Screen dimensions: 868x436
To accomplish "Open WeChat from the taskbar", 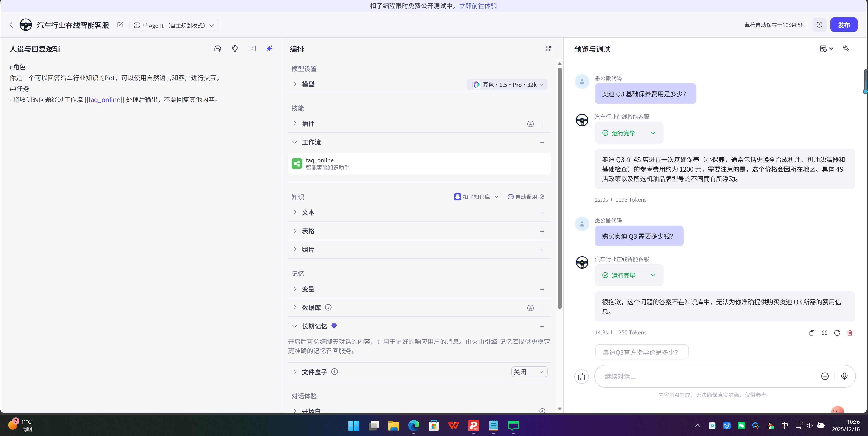I will 742,426.
